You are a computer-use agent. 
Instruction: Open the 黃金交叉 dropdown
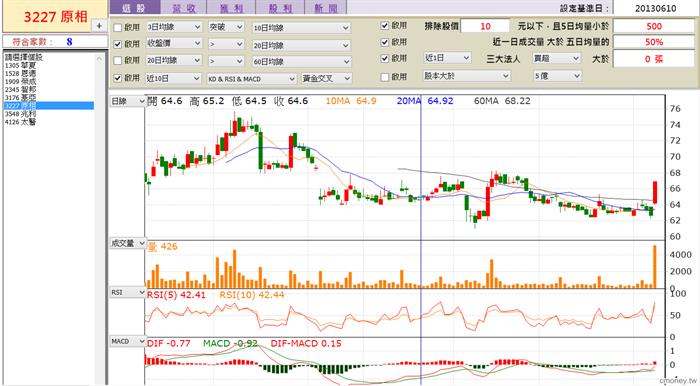tap(327, 79)
